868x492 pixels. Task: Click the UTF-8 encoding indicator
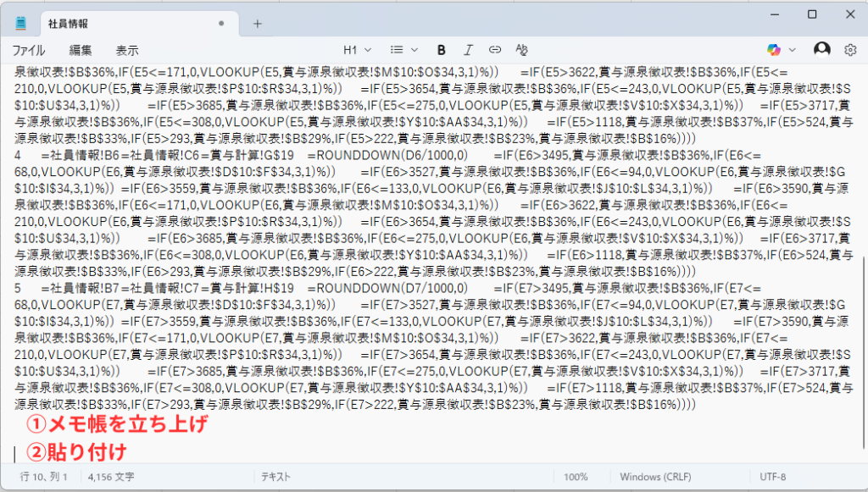click(x=774, y=478)
